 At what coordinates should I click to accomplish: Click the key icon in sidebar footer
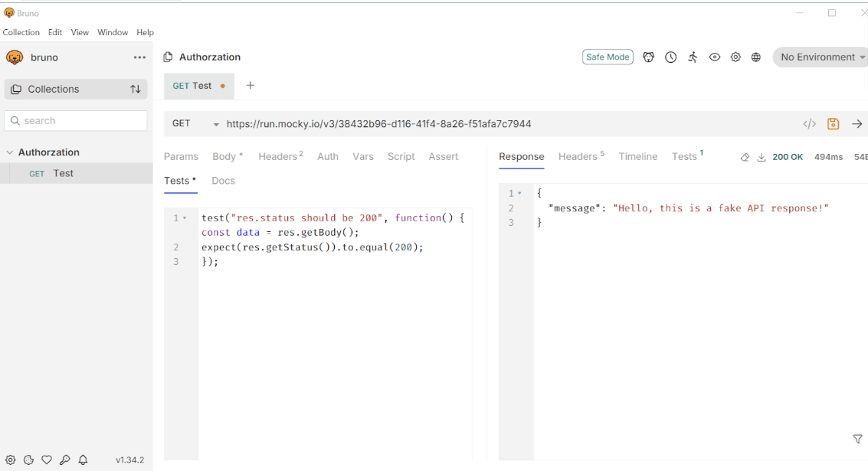click(65, 460)
